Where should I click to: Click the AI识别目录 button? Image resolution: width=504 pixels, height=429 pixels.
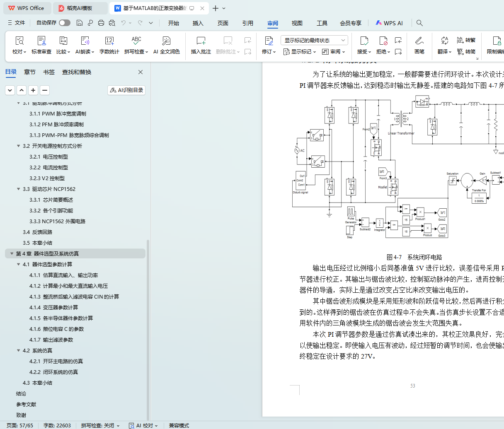pyautogui.click(x=126, y=90)
